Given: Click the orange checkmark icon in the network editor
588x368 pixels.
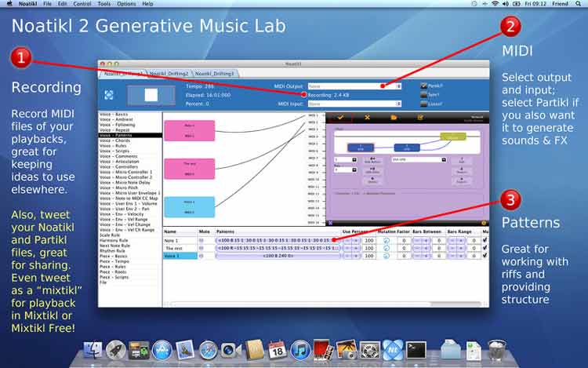Looking at the screenshot, I should coord(340,118).
